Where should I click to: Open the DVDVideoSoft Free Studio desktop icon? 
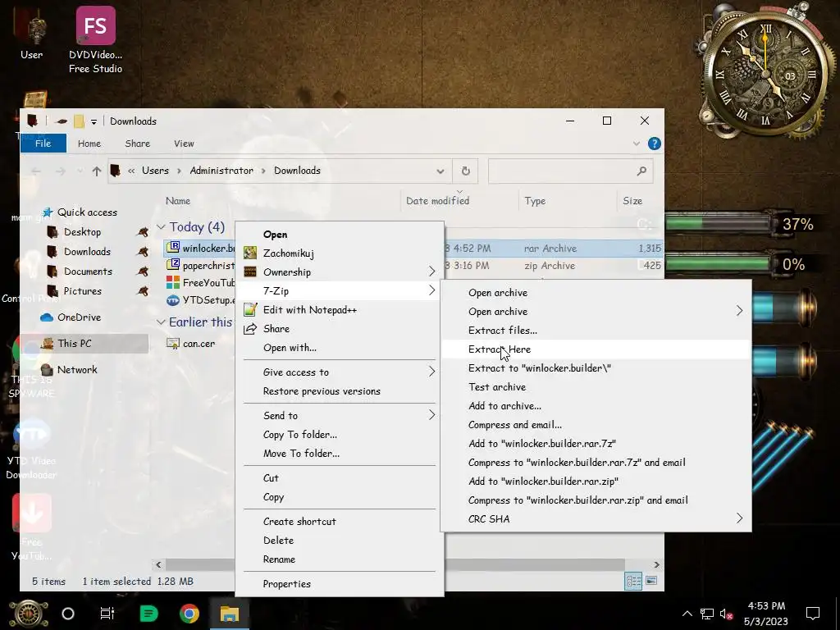(x=95, y=39)
